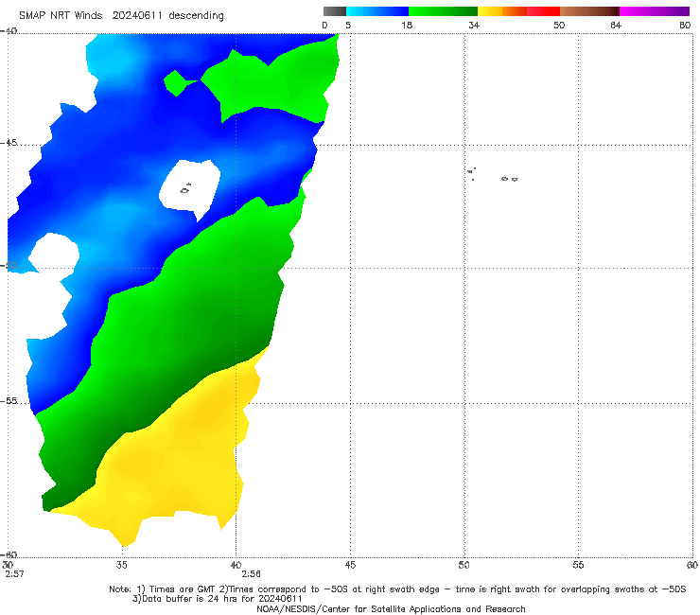Select the brown segment of the color bar
Viewport: 700px width, 615px height.
589,11
